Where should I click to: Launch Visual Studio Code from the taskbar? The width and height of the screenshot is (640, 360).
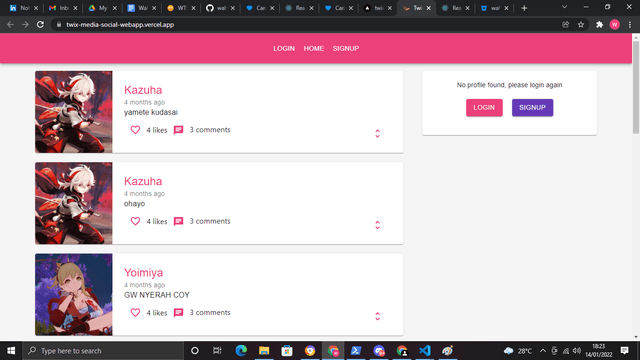(424, 351)
